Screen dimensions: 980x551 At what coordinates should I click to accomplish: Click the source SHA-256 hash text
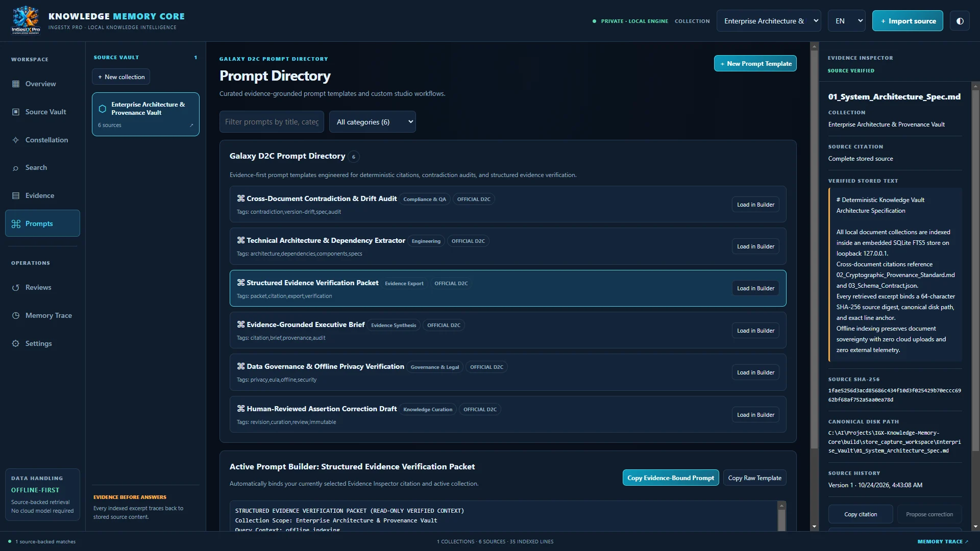(x=894, y=395)
